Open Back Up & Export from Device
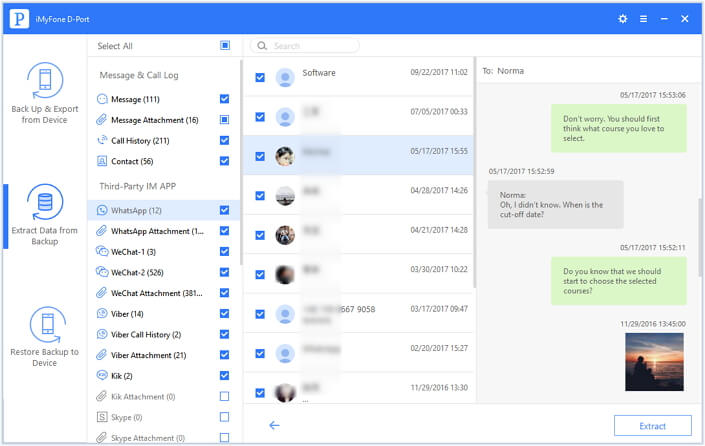Image resolution: width=705 pixels, height=446 pixels. coord(45,94)
